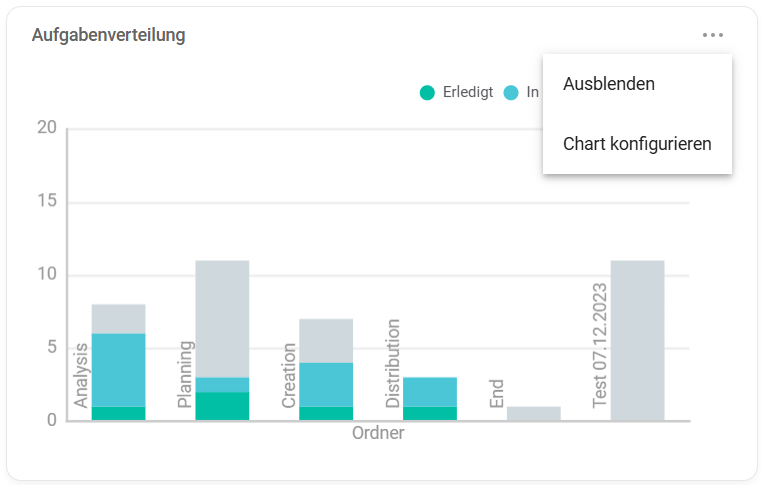Toggle the Erledigt legend text label
The height and width of the screenshot is (485, 762).
468,93
